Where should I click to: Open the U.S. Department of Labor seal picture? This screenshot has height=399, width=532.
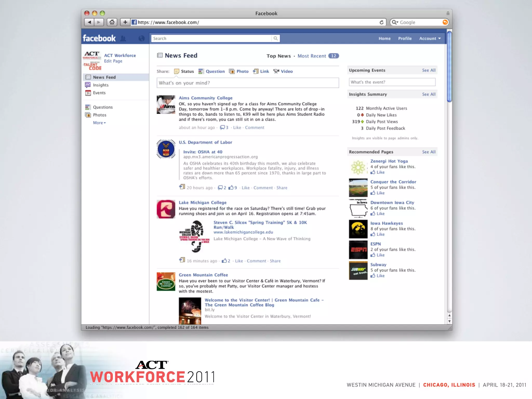click(x=166, y=149)
